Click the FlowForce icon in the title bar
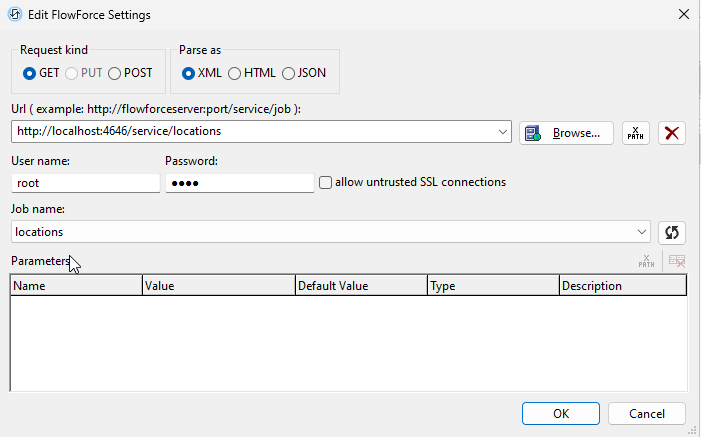Screen dimensions: 701x437 point(15,14)
